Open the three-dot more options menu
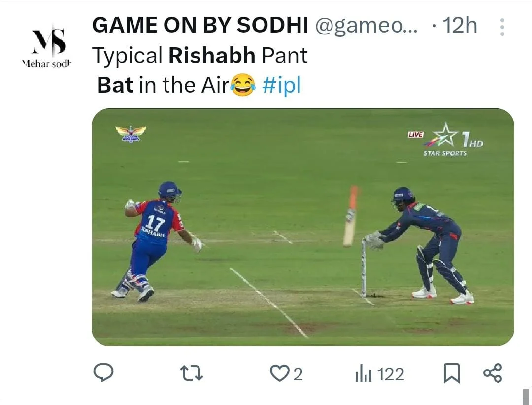 502,27
